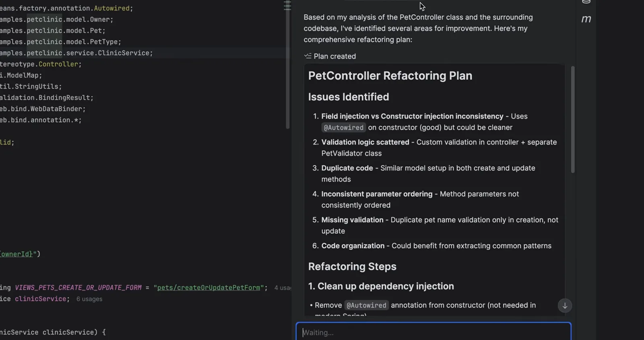
Task: Click the Refactoring Steps heading
Action: (x=352, y=266)
